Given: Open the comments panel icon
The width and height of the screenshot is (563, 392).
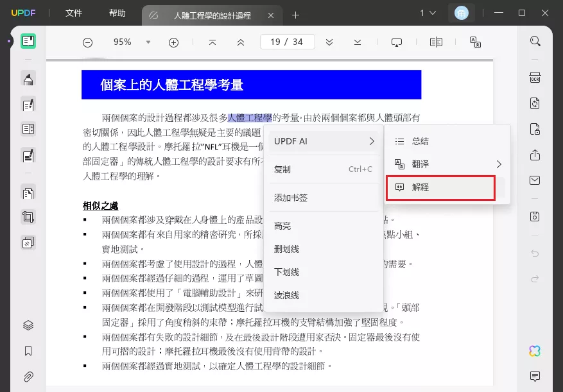Looking at the screenshot, I should point(535,376).
